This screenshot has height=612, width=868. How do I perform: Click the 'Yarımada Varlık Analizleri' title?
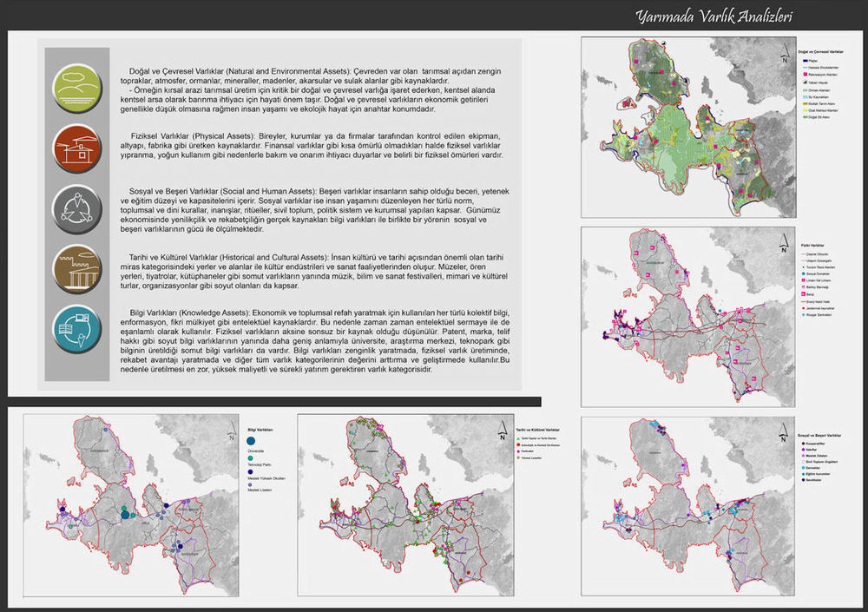[713, 16]
